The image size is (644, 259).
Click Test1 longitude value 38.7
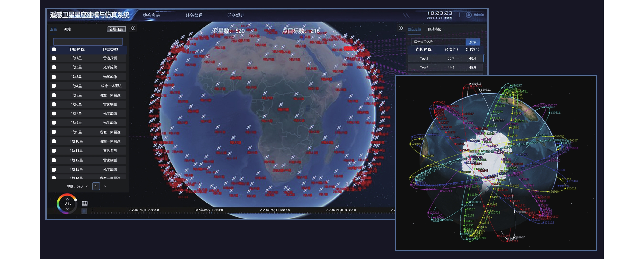(x=451, y=58)
